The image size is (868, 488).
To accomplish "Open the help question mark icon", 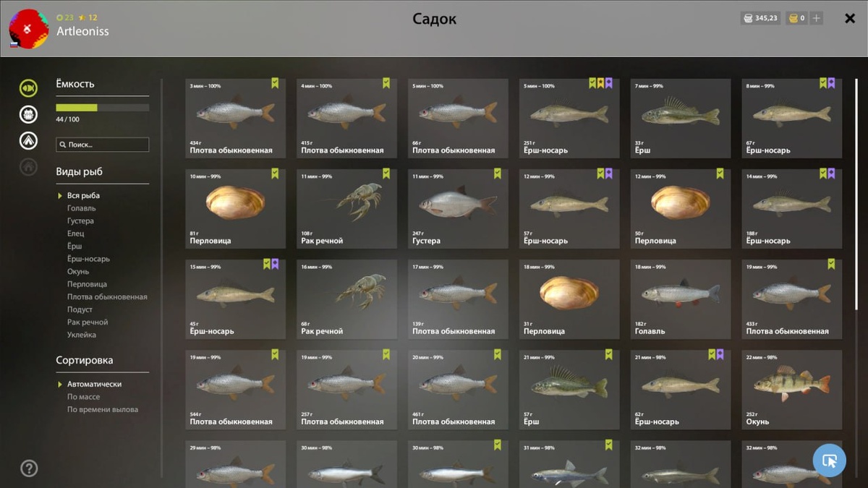I will point(29,468).
